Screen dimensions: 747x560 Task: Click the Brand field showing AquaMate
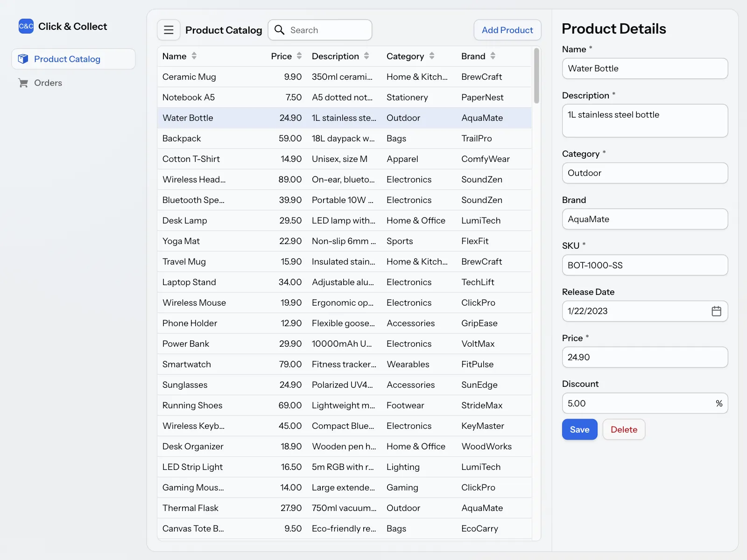[x=645, y=219]
